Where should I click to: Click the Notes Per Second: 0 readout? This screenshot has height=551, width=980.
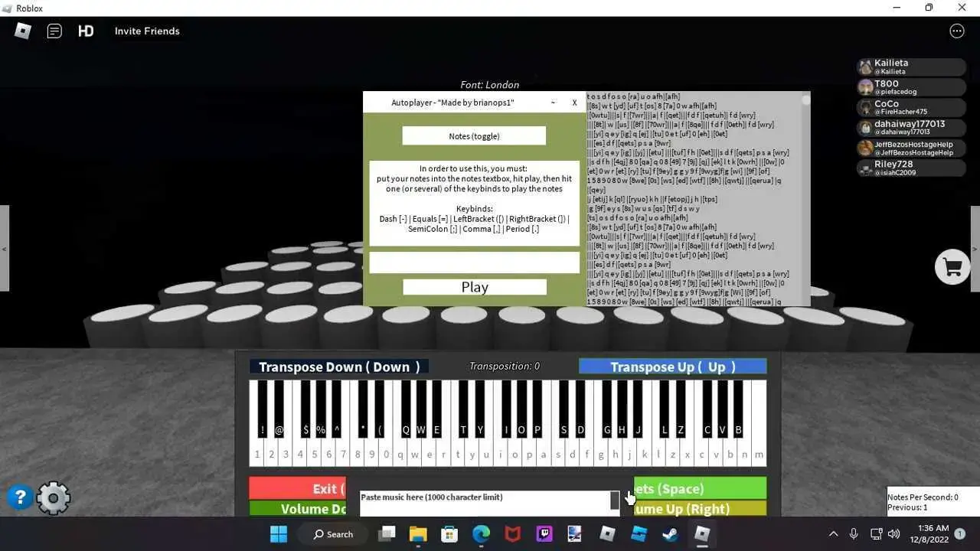point(923,497)
